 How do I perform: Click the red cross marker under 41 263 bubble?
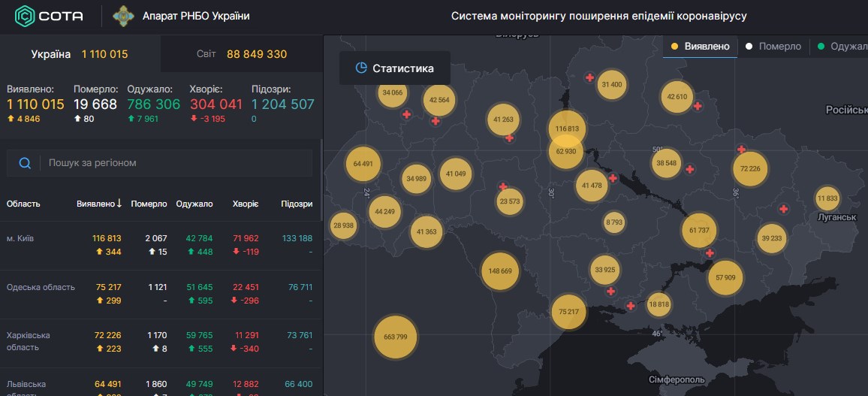(x=509, y=138)
